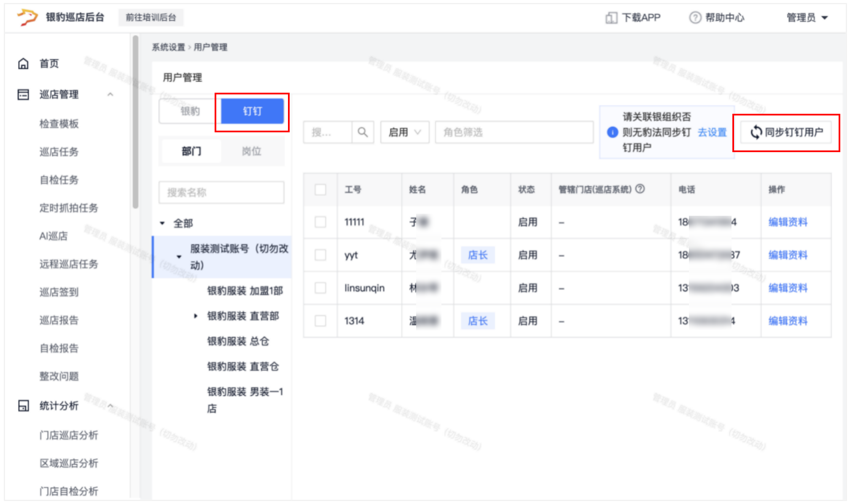Click the 巡店管理 sidebar icon
850x504 pixels.
pos(23,94)
